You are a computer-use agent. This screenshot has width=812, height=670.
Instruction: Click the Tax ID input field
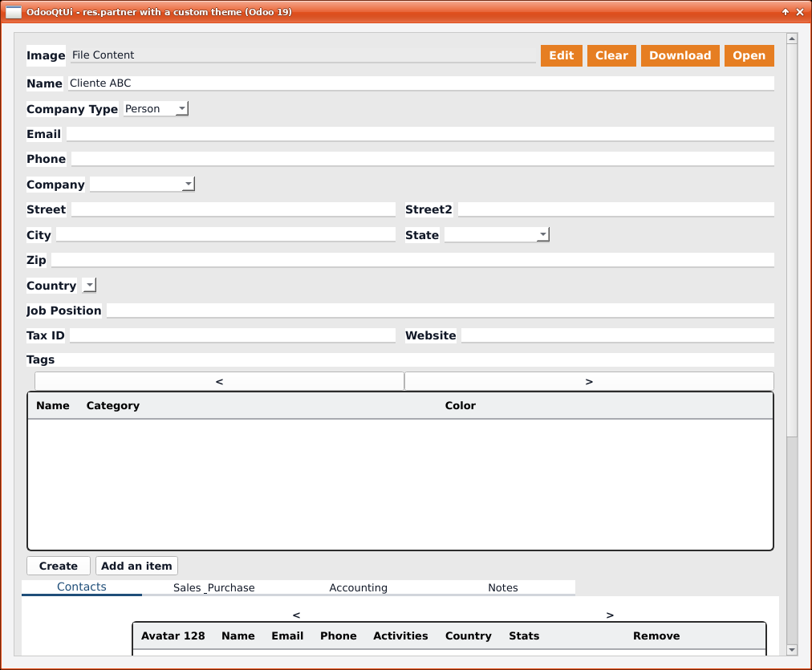[233, 335]
